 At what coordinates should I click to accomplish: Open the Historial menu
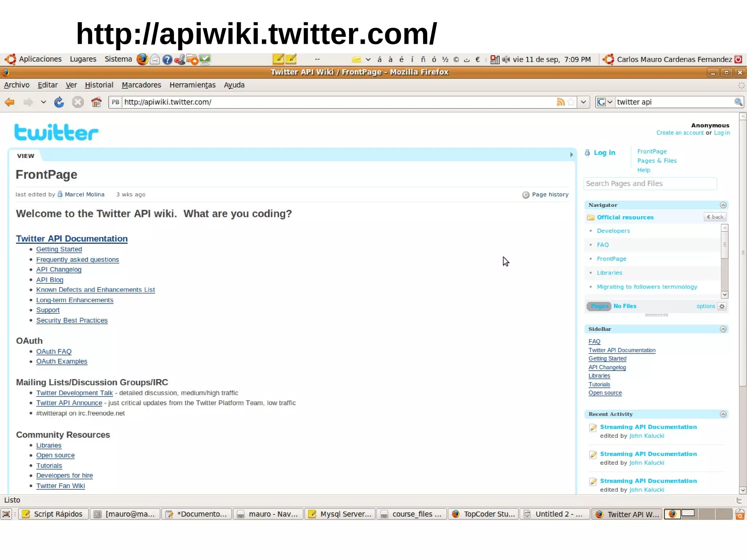coord(99,85)
